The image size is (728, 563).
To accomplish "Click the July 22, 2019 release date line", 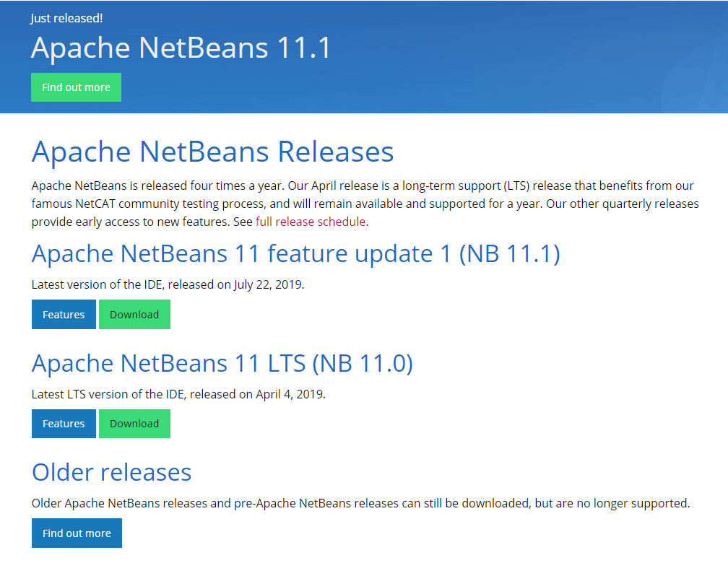I will click(x=168, y=284).
